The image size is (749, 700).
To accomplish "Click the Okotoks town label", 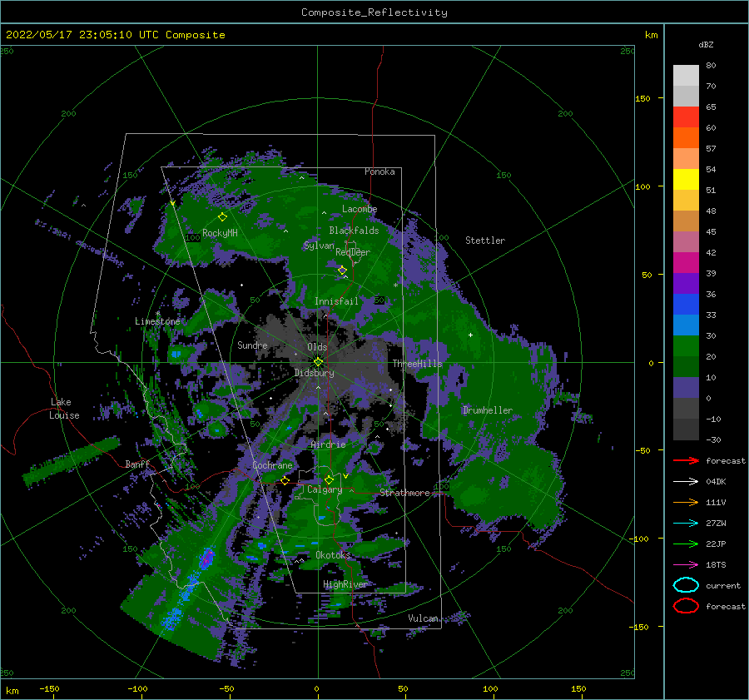I will tap(333, 554).
